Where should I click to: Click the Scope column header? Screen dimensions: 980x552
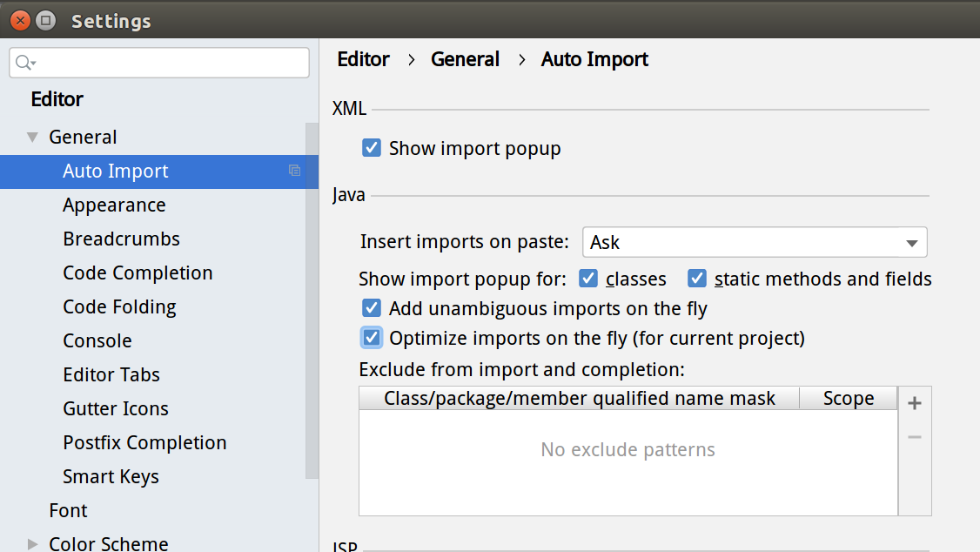[x=848, y=399]
